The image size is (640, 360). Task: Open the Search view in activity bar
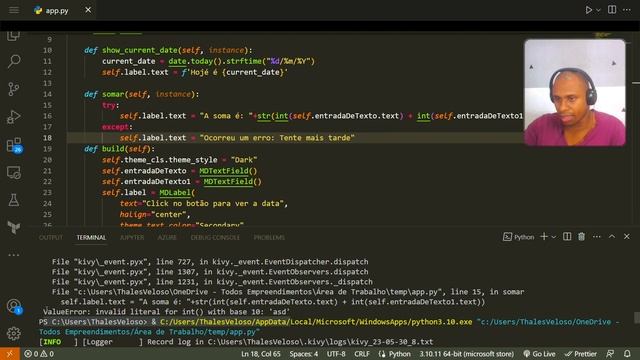point(14,62)
